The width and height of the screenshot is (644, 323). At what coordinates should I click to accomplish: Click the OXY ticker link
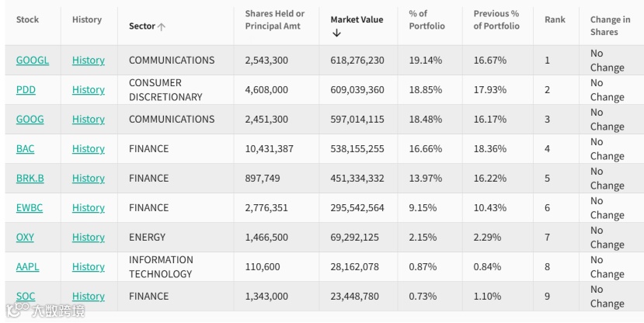[x=25, y=238]
